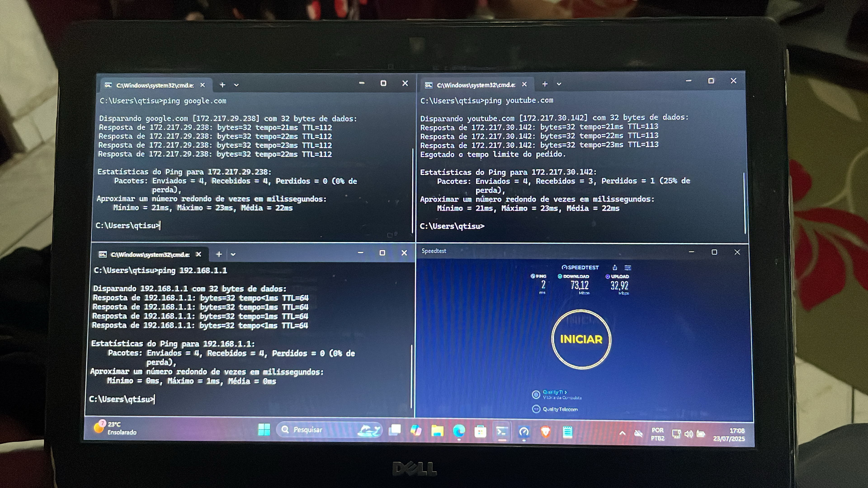The height and width of the screenshot is (488, 868).
Task: Click the Speedtest share results icon
Action: tap(615, 267)
